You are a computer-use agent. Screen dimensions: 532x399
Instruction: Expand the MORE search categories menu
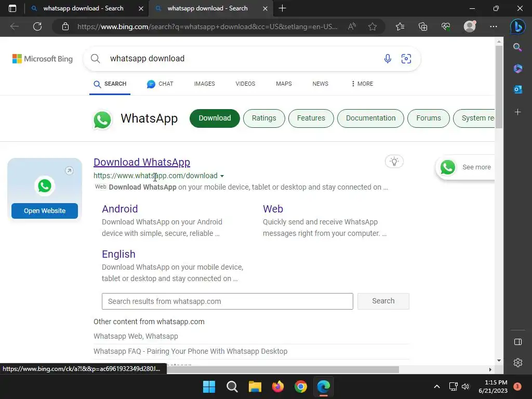[362, 84]
